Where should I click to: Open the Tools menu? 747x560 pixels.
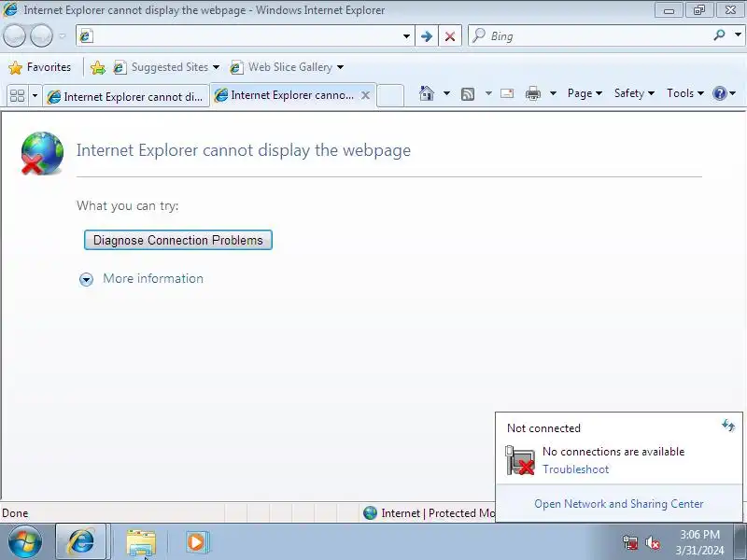coord(685,93)
